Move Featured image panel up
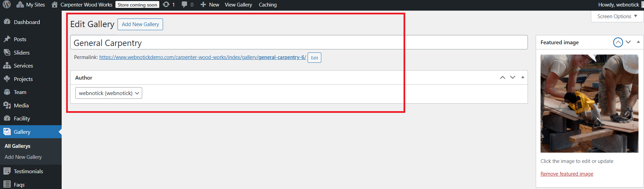The height and width of the screenshot is (189, 644). 618,42
